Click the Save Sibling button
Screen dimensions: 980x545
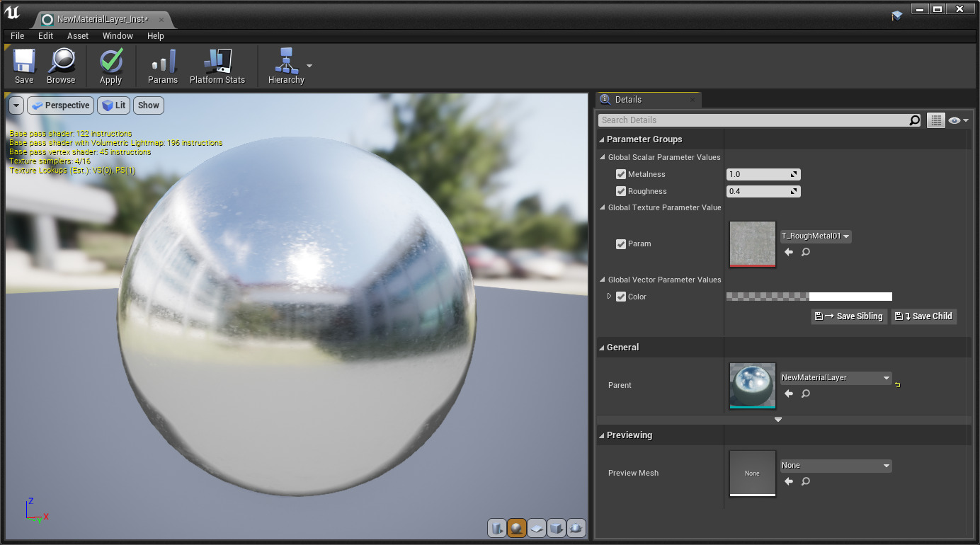(x=849, y=316)
